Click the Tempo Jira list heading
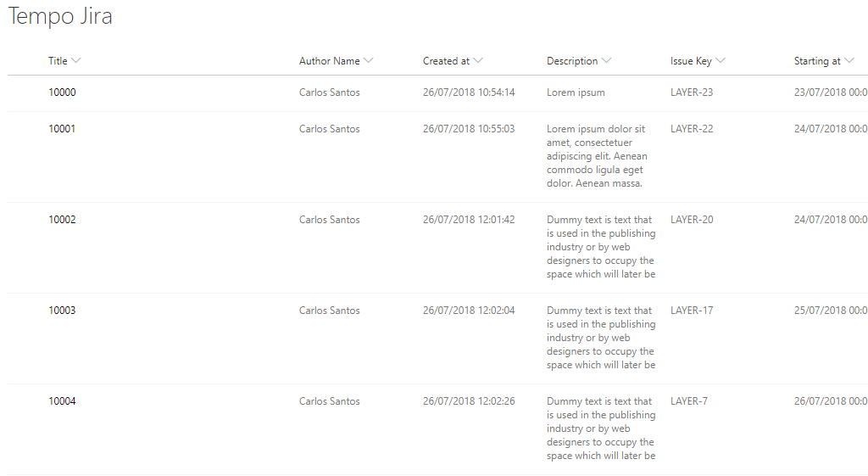The width and height of the screenshot is (868, 476). click(x=60, y=17)
